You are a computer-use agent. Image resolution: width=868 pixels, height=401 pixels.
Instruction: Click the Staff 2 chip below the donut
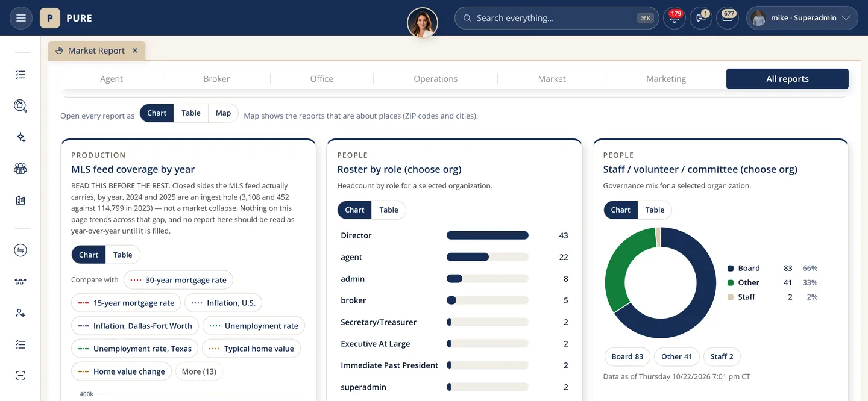tap(722, 356)
